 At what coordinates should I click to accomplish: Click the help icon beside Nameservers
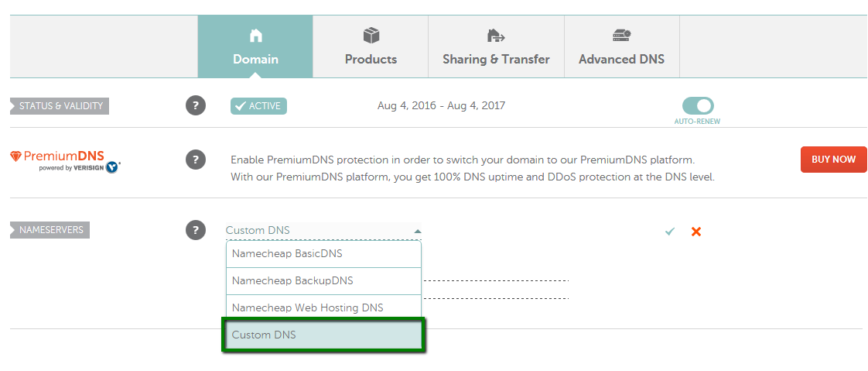[196, 230]
